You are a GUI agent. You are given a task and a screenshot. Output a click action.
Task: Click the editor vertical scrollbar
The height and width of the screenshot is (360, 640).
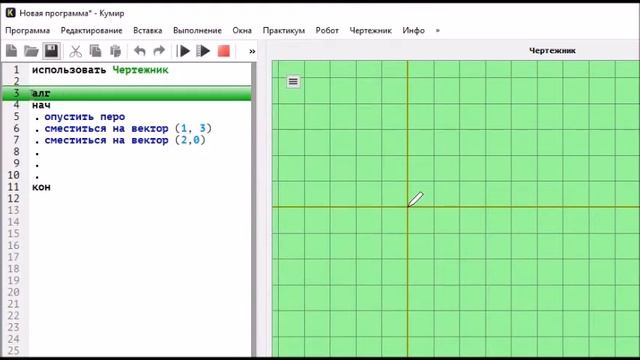pyautogui.click(x=254, y=210)
